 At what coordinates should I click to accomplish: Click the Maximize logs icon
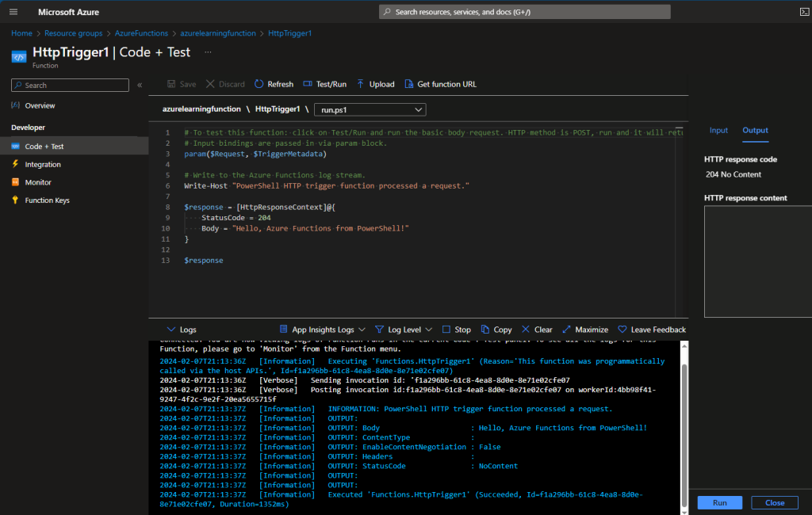(x=566, y=329)
